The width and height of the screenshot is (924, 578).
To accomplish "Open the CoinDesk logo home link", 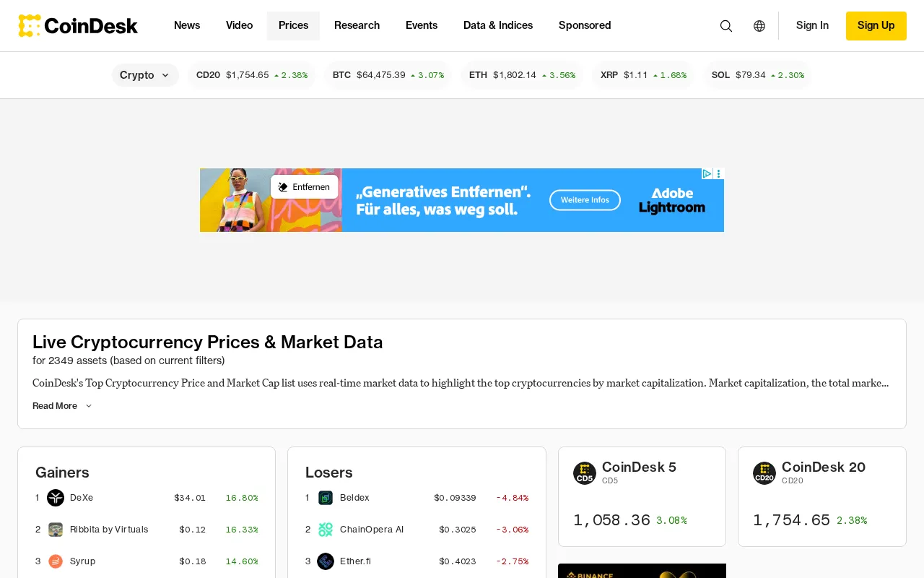I will [x=78, y=26].
